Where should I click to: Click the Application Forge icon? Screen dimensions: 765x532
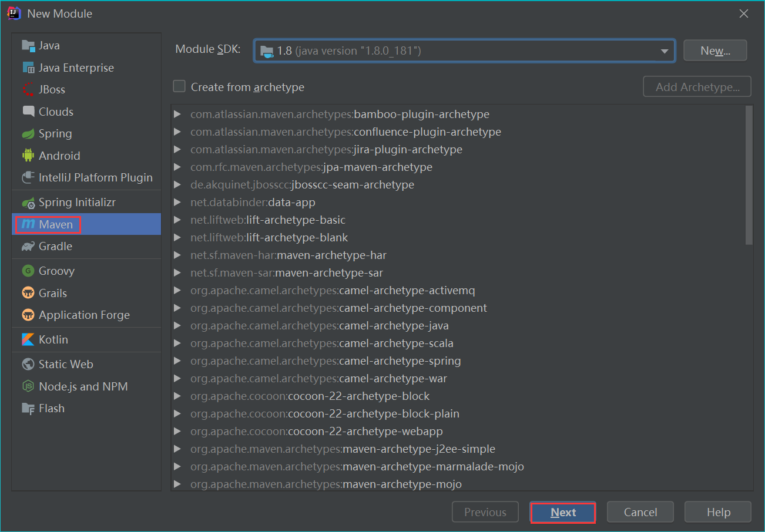pyautogui.click(x=28, y=315)
